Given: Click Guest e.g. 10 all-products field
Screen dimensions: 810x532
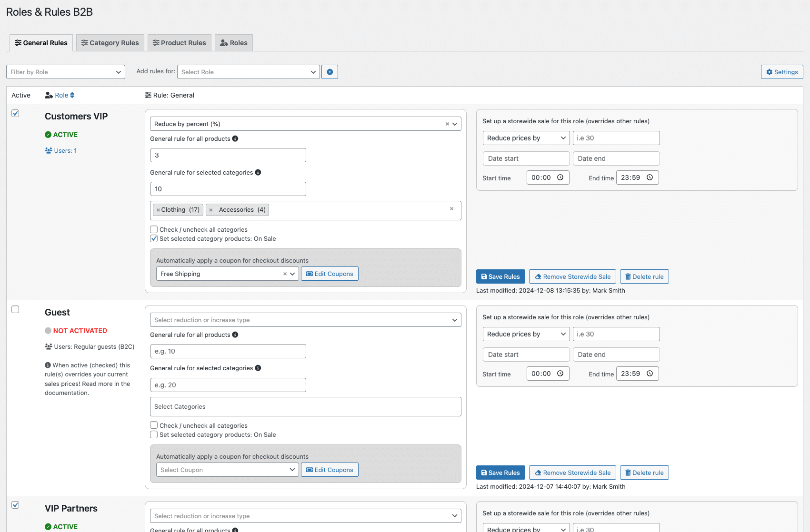Looking at the screenshot, I should pyautogui.click(x=228, y=351).
